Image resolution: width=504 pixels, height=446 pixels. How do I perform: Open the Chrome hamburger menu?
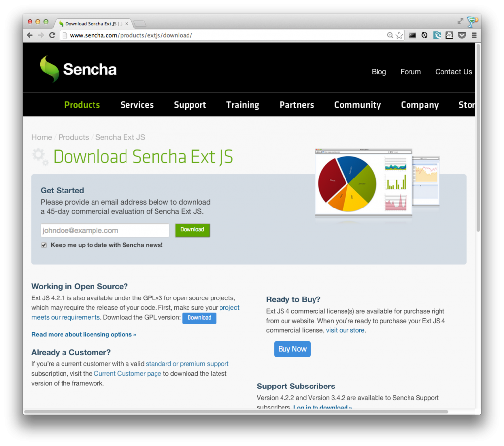[x=474, y=35]
